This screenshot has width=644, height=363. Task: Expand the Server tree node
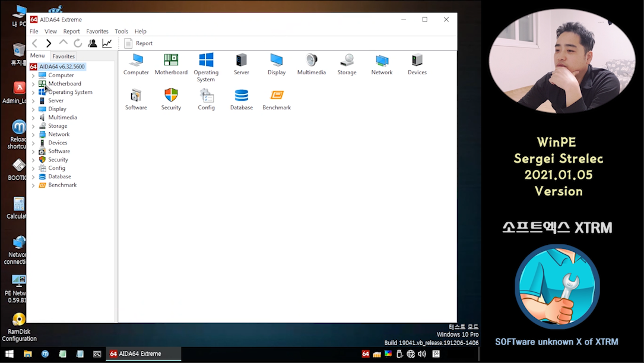coord(33,101)
